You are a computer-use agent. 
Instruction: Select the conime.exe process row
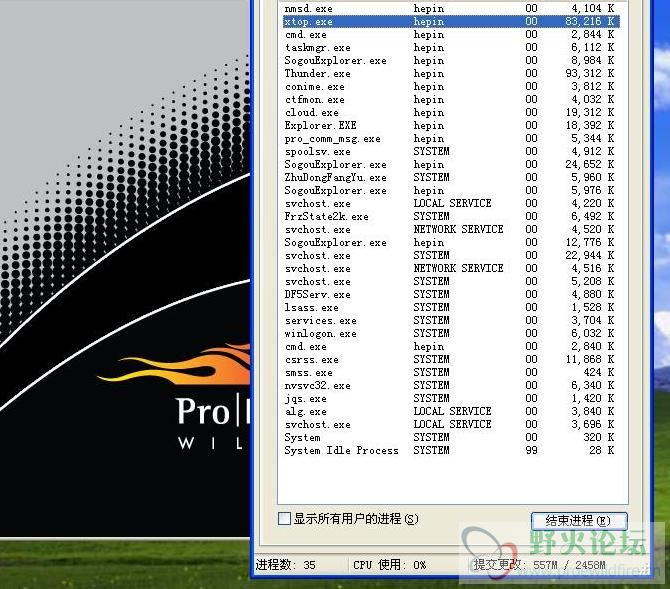tap(451, 87)
